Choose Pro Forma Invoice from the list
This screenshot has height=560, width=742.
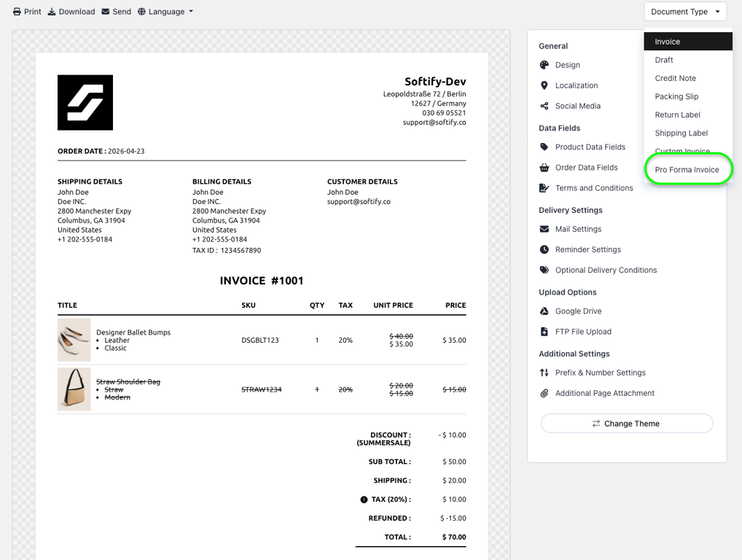coord(687,169)
